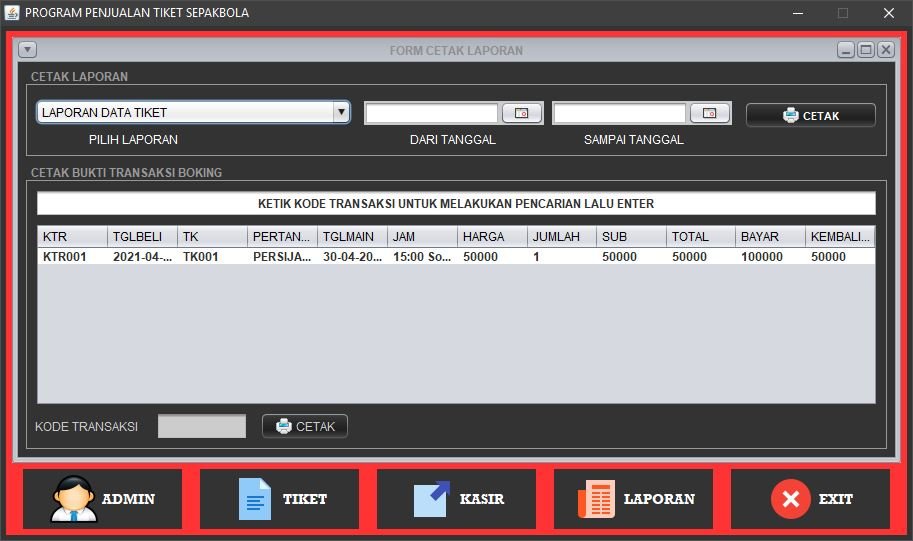Open calendar picker for Sampai Tanggal
The width and height of the screenshot is (913, 541).
click(710, 114)
